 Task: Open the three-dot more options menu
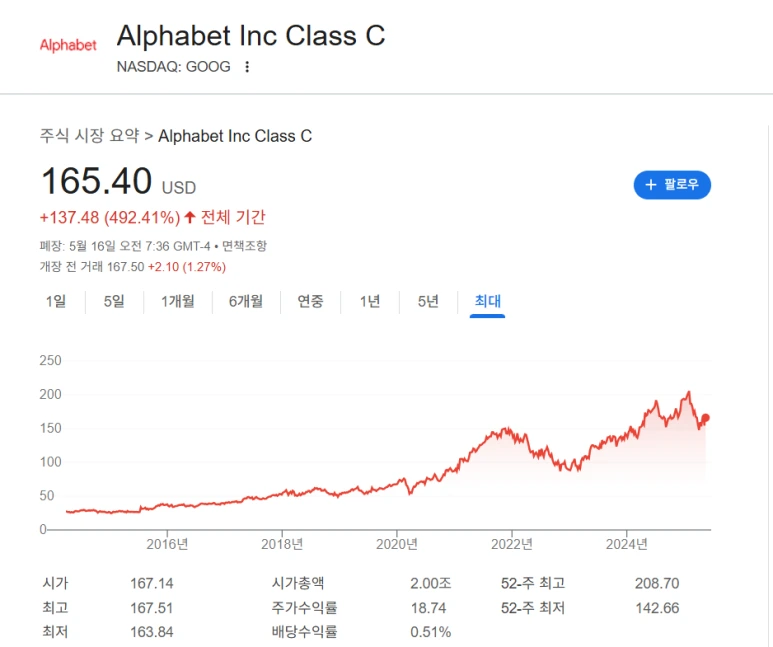[x=247, y=67]
